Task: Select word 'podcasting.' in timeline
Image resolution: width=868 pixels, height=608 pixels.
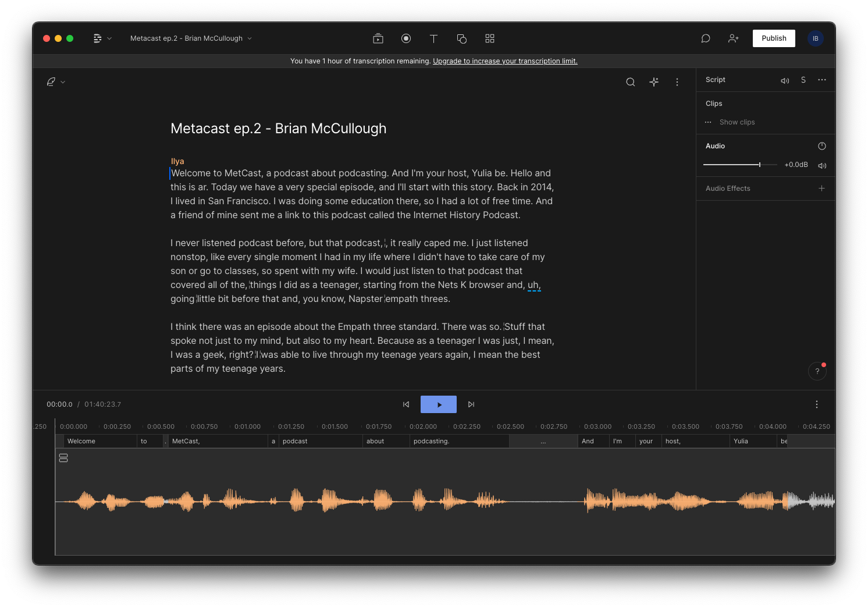Action: click(460, 441)
